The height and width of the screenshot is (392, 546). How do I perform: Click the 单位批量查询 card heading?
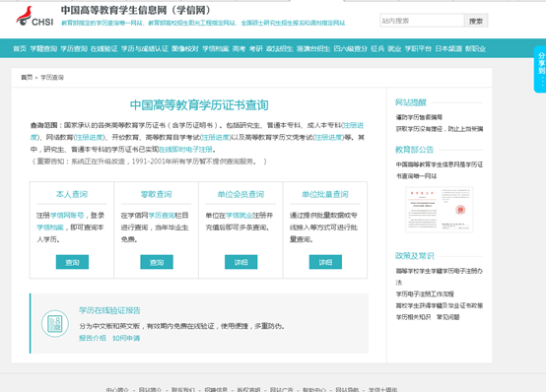click(x=325, y=194)
